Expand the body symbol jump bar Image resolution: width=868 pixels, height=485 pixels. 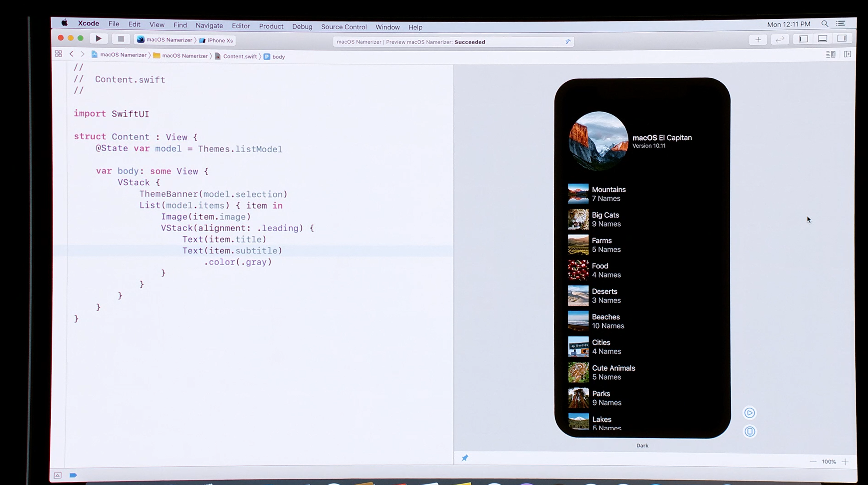click(x=278, y=57)
